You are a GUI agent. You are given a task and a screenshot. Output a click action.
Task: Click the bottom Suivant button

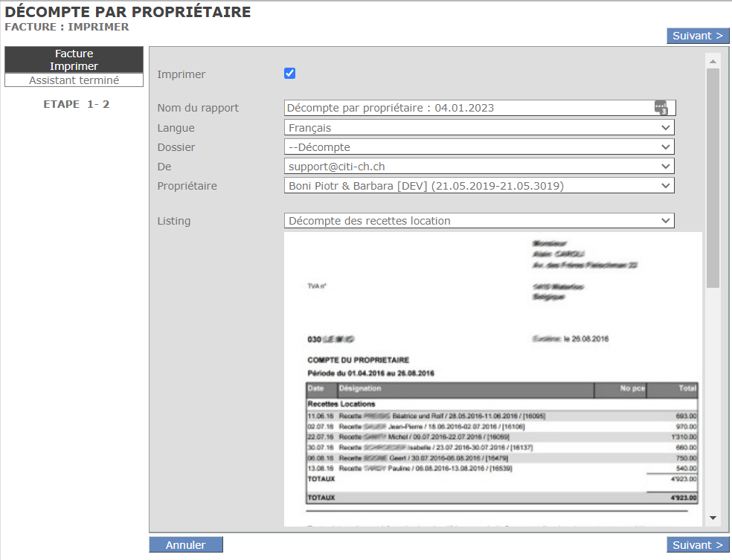click(697, 545)
